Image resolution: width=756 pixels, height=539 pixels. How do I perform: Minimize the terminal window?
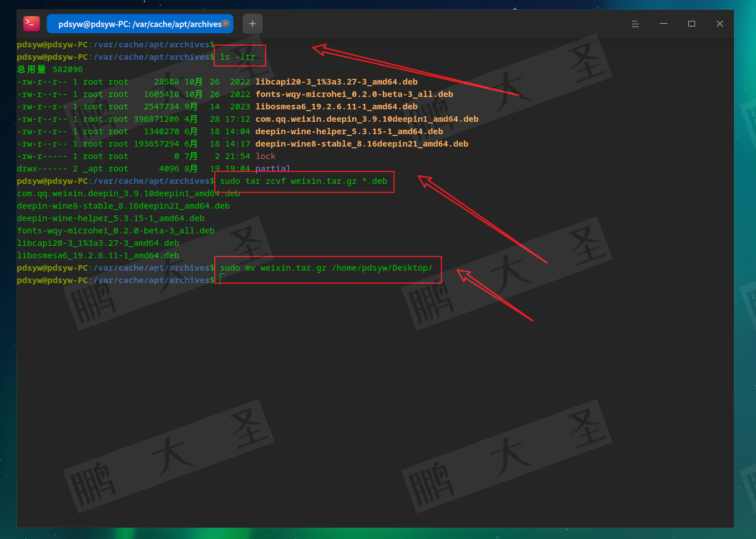[x=664, y=24]
